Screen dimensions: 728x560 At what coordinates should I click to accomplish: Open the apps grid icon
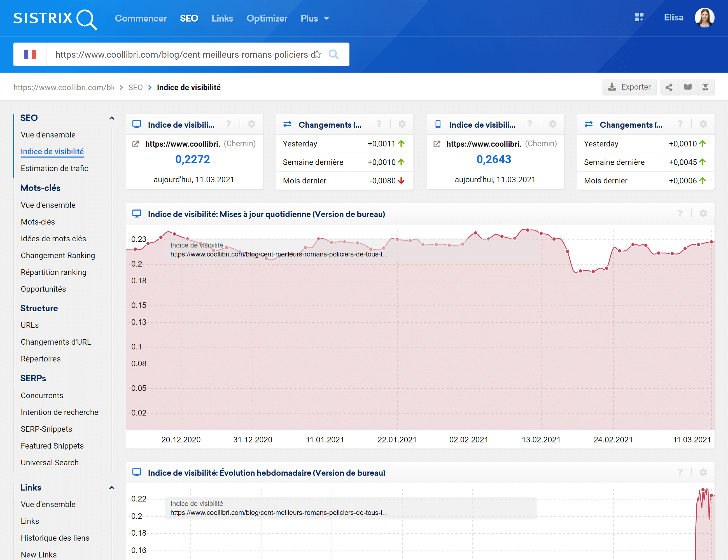[639, 17]
